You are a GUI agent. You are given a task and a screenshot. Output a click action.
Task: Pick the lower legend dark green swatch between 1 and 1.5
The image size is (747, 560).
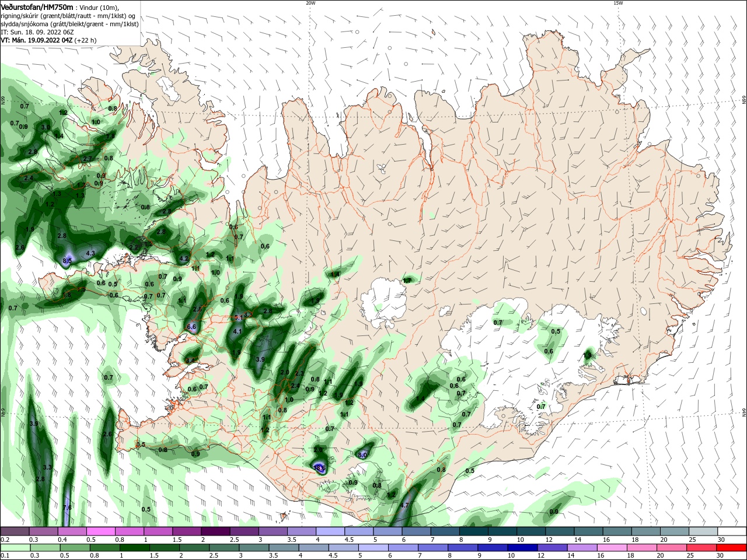135,548
